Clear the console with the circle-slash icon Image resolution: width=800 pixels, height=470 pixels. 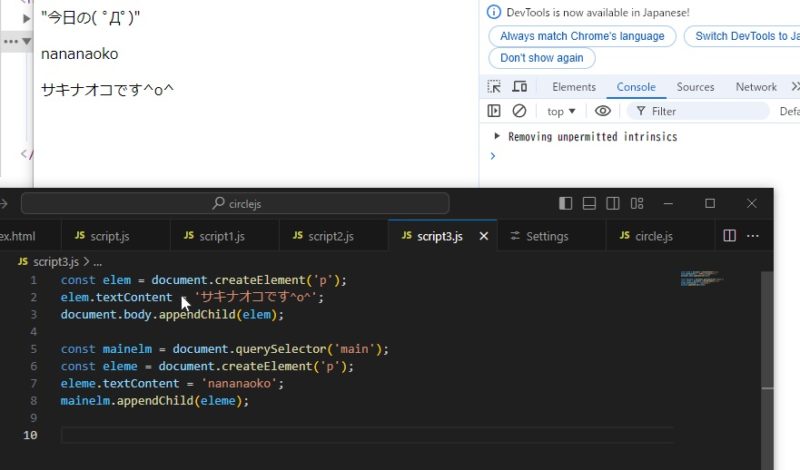pyautogui.click(x=519, y=111)
